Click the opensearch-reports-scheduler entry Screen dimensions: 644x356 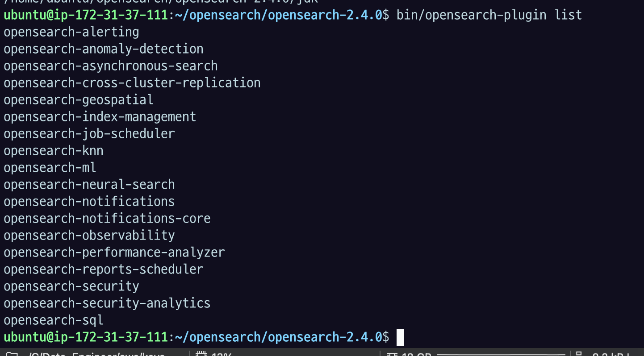click(x=104, y=269)
